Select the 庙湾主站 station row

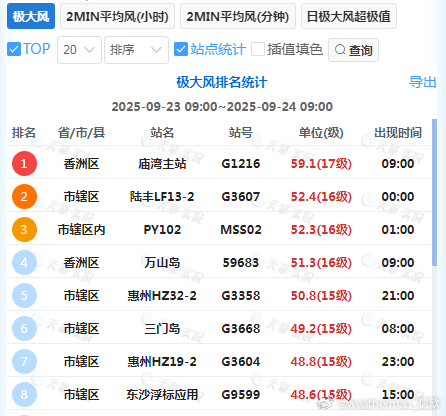pyautogui.click(x=219, y=163)
